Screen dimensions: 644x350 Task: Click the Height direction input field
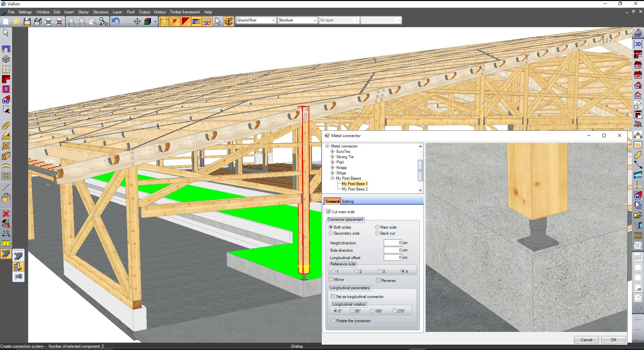click(x=392, y=243)
